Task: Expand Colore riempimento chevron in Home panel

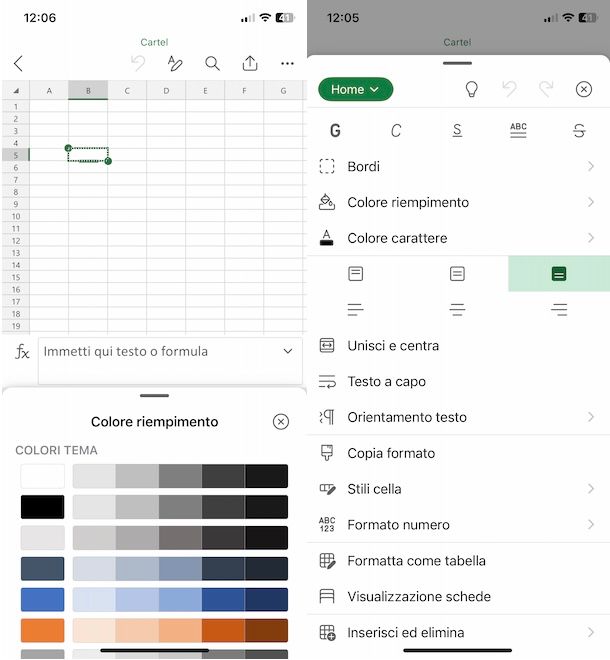Action: (x=591, y=202)
